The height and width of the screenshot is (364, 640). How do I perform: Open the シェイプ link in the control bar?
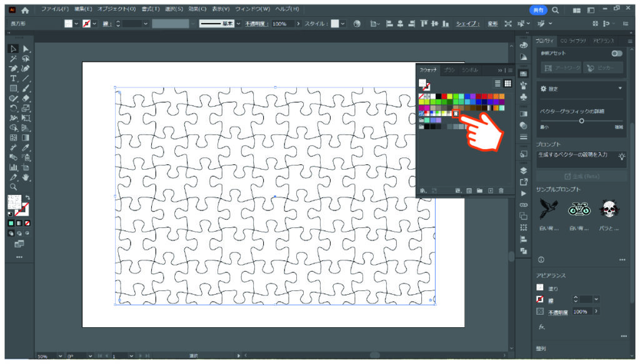467,24
